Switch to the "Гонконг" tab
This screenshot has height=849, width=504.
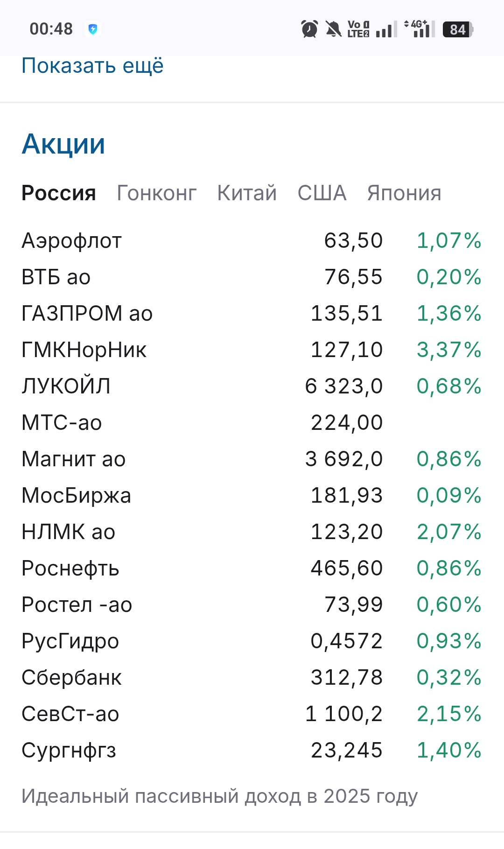coord(157,193)
